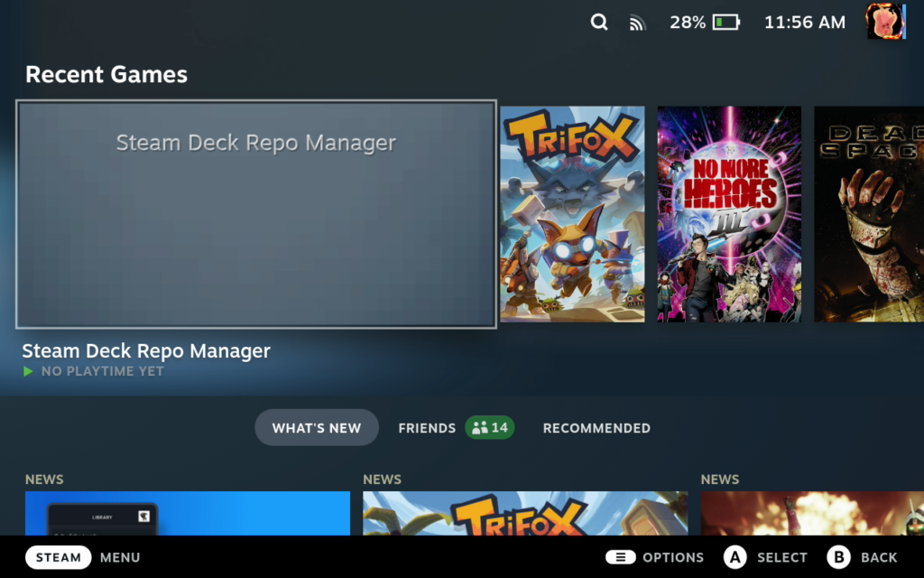Open the user profile avatar
Image resolution: width=924 pixels, height=578 pixels.
[885, 22]
